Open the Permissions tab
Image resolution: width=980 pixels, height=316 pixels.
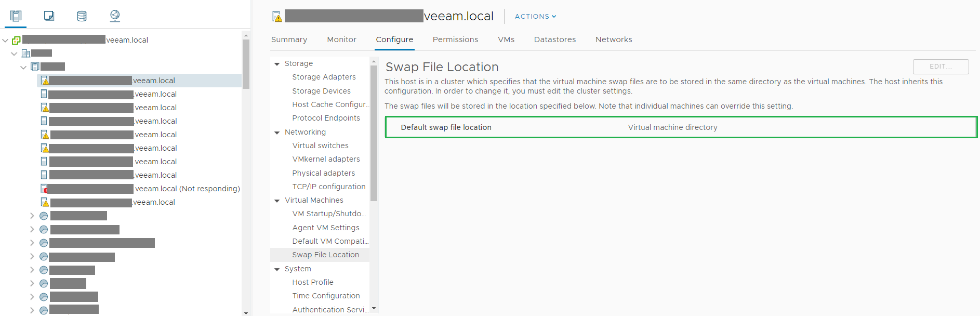pos(455,39)
